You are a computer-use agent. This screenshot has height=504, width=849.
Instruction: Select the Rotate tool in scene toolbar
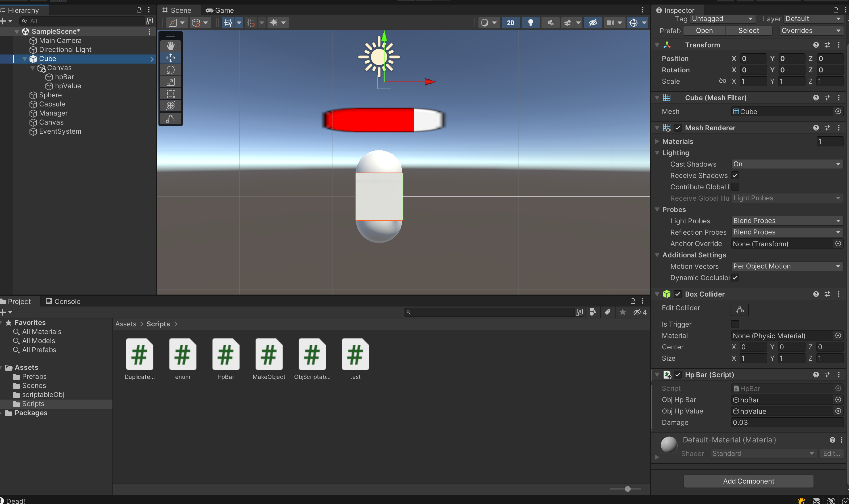[171, 70]
